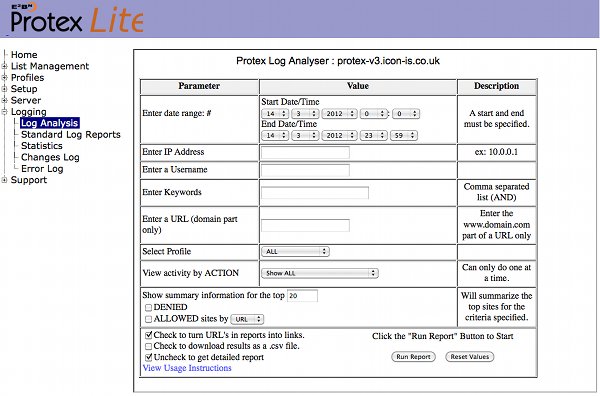Click the Protex Lite logo

(x=77, y=18)
